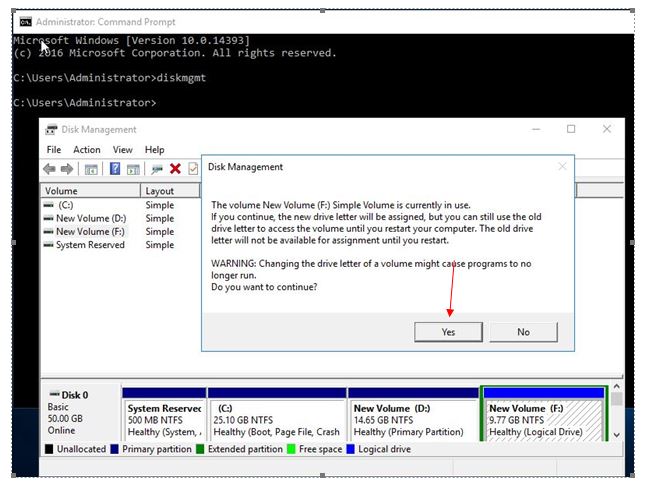Open the View menu
Viewport: 647px width, 483px height.
[123, 150]
